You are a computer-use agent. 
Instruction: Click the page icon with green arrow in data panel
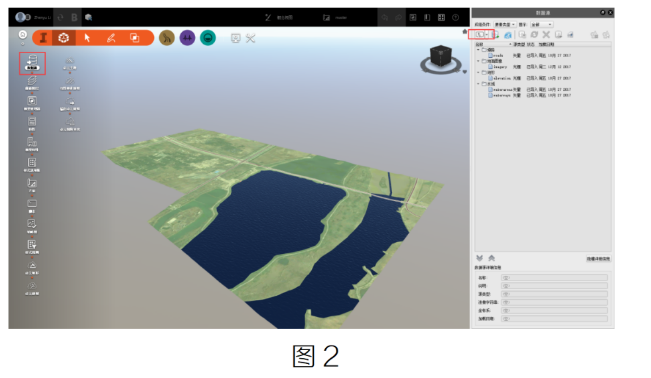(496, 35)
